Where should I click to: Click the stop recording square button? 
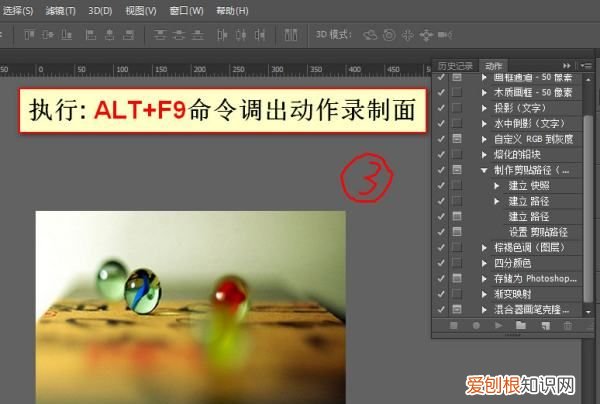tap(454, 326)
